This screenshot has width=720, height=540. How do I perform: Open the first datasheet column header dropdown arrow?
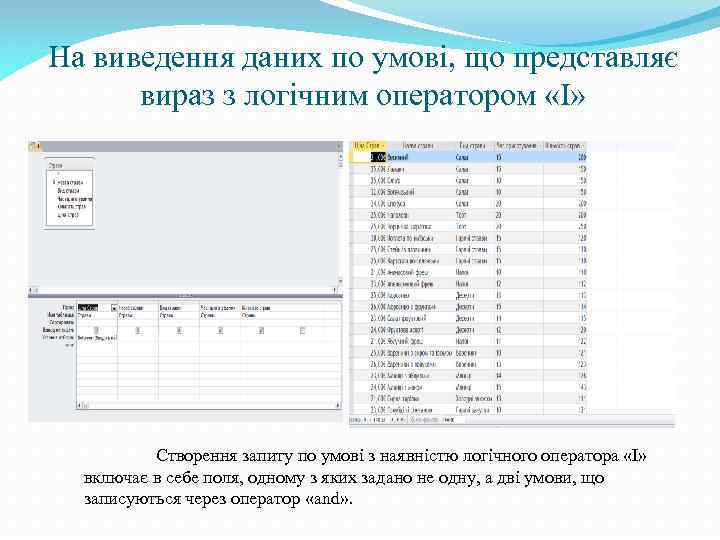tap(382, 146)
